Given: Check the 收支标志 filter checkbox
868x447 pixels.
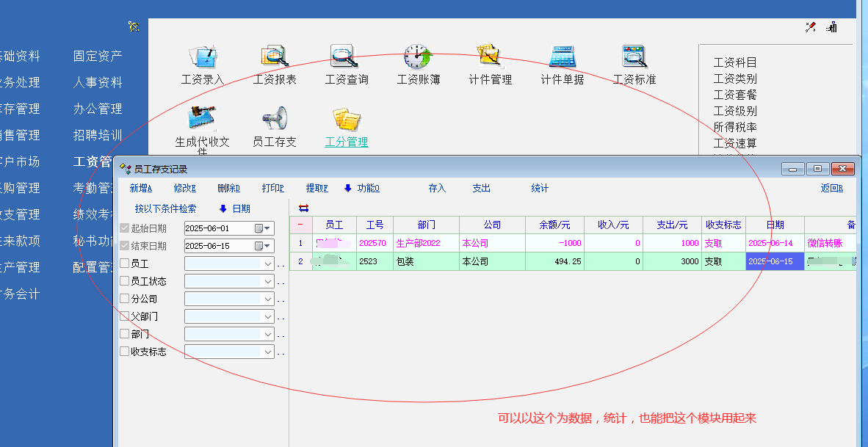Looking at the screenshot, I should tap(125, 352).
